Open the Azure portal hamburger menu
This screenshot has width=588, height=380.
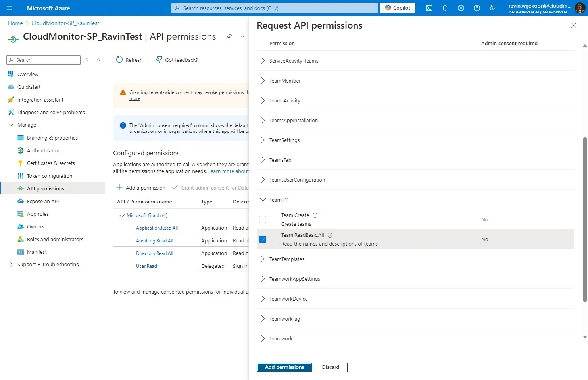(10, 8)
